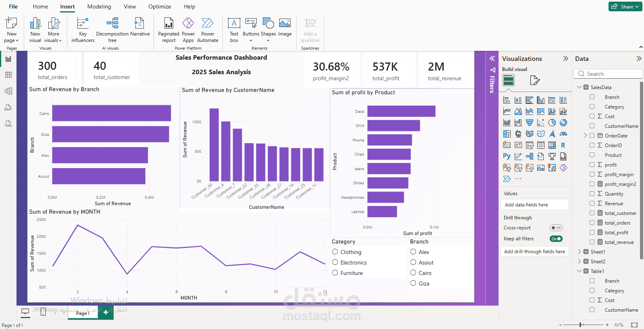Viewport: 644px width, 329px height.
Task: Collapse the Visualizations pane
Action: (x=565, y=58)
